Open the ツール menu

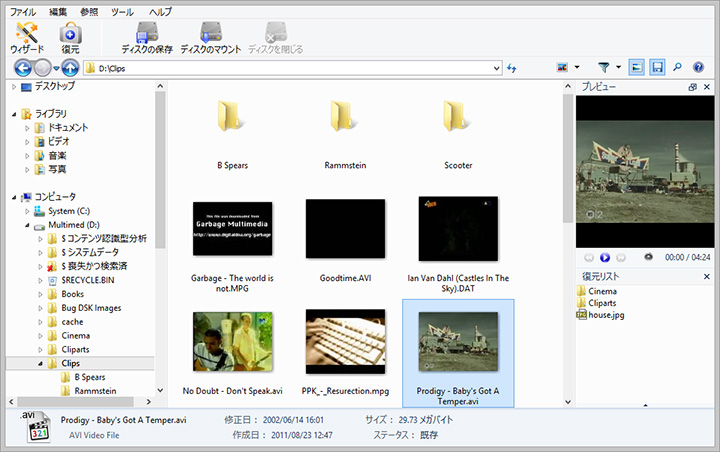(122, 12)
